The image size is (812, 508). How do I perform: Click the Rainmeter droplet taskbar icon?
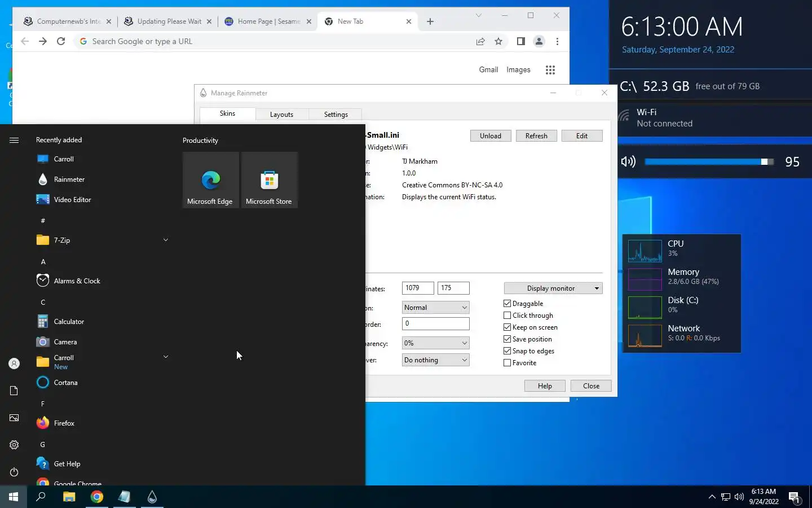pyautogui.click(x=152, y=497)
